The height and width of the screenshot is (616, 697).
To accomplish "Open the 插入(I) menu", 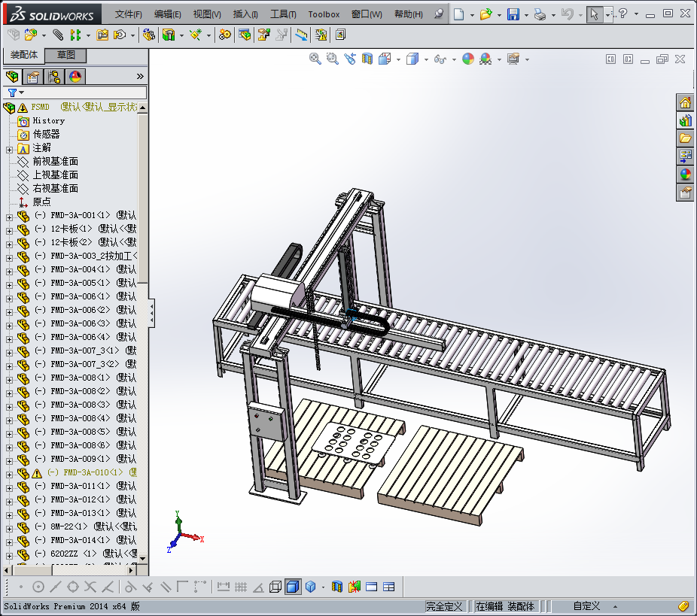I will (x=245, y=14).
